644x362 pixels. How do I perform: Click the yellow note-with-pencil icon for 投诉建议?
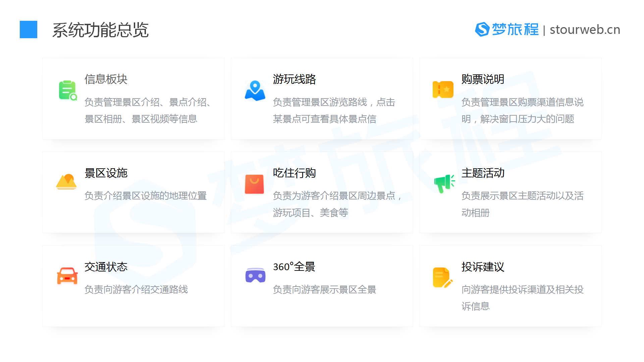pos(443,278)
